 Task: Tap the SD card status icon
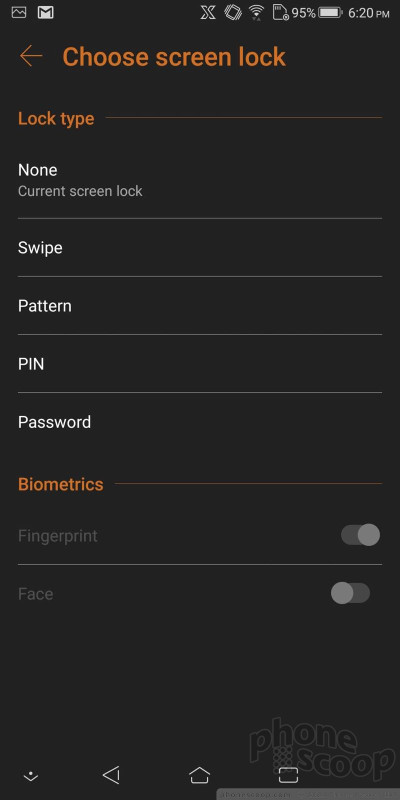281,13
